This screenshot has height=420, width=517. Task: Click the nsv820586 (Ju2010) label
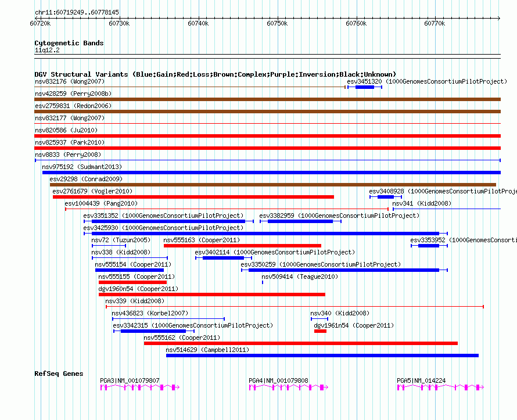point(66,130)
